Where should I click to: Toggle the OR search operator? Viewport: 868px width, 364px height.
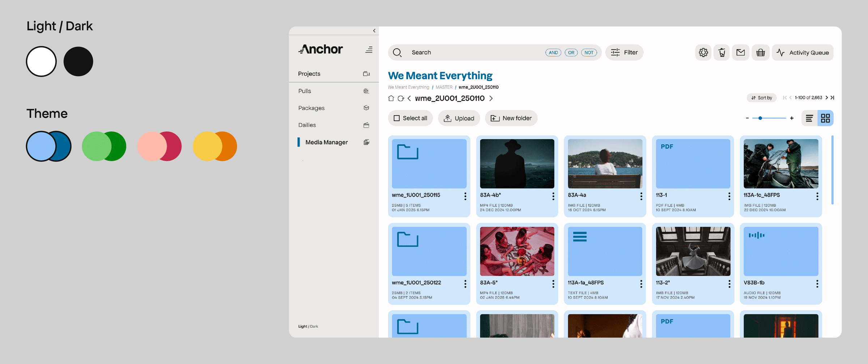[x=571, y=52]
